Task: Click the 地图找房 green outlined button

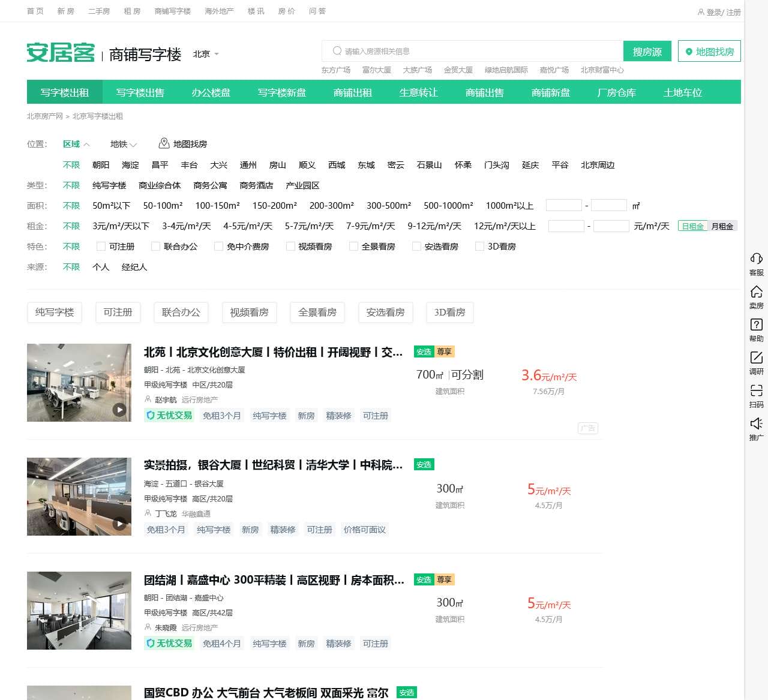Action: click(709, 52)
